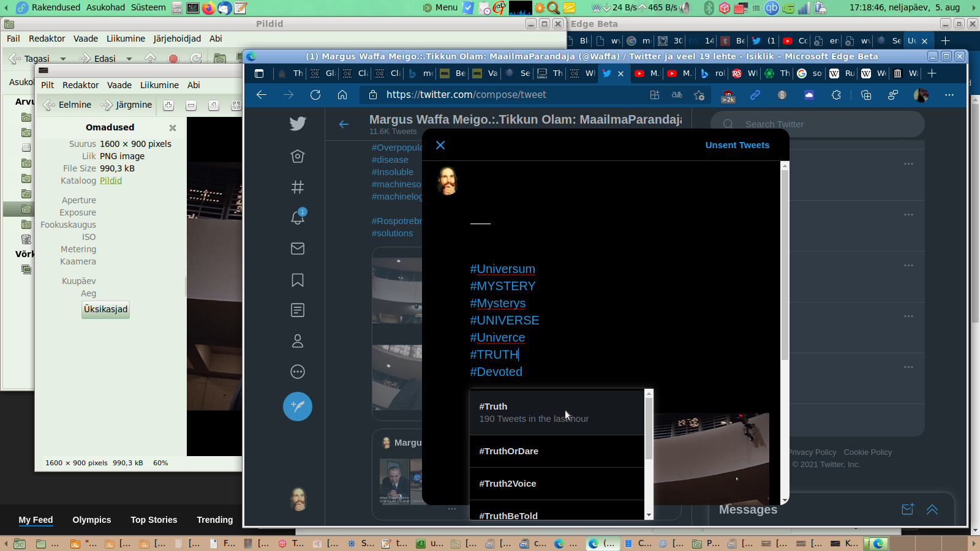Open the Explore hashtag page
Viewport: 980px width, 551px height.
(298, 187)
